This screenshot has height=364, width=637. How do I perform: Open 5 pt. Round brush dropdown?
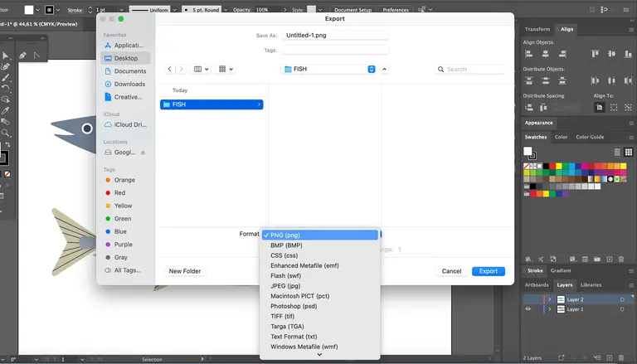coord(226,10)
